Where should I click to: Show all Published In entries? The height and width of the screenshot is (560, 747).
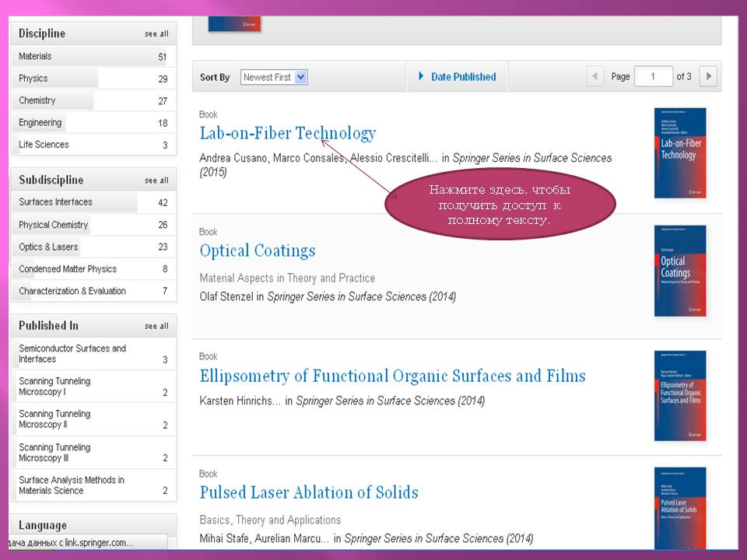click(156, 326)
